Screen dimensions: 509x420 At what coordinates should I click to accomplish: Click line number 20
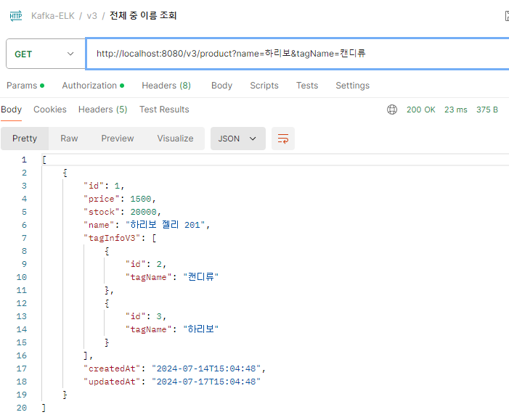click(22, 408)
